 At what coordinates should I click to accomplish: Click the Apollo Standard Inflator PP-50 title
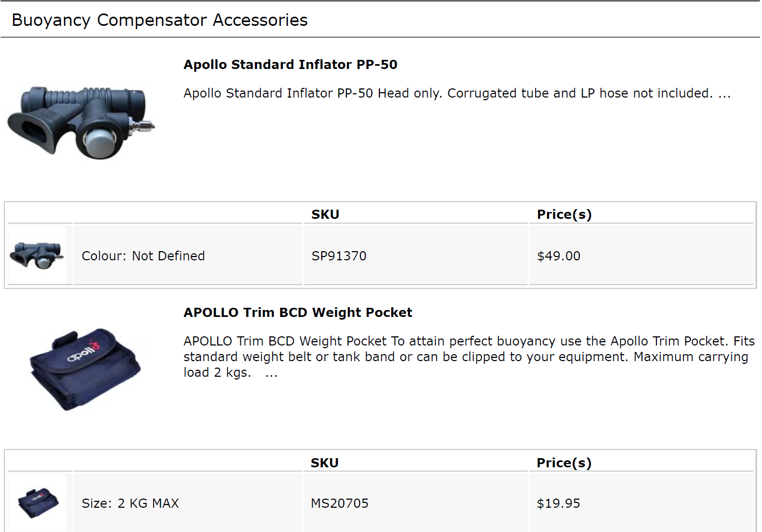tap(290, 65)
